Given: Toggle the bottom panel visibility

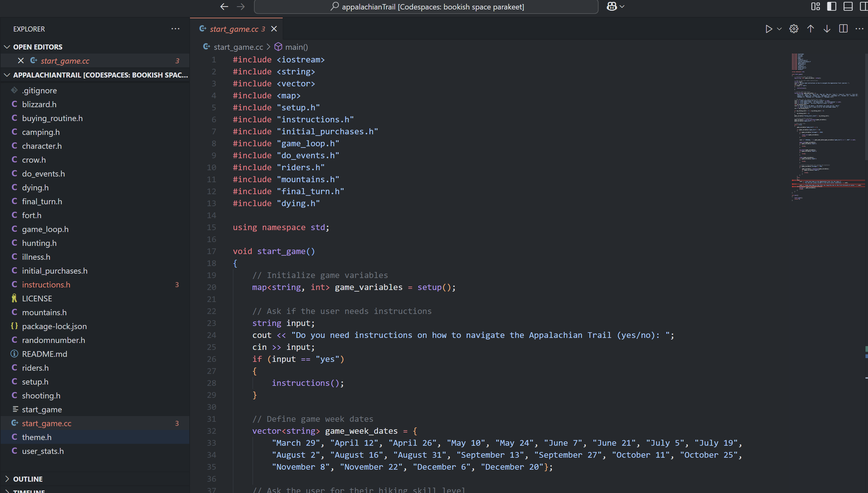Looking at the screenshot, I should coord(848,6).
